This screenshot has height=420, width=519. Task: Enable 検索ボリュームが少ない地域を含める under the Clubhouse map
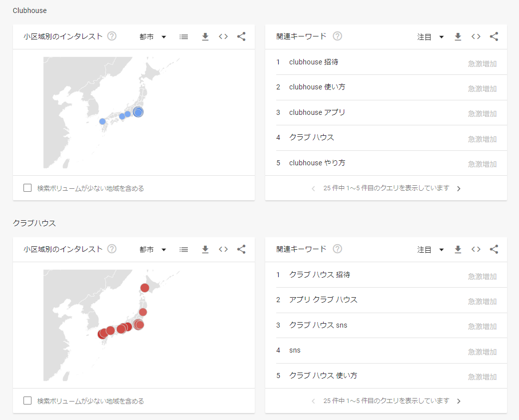(x=27, y=188)
